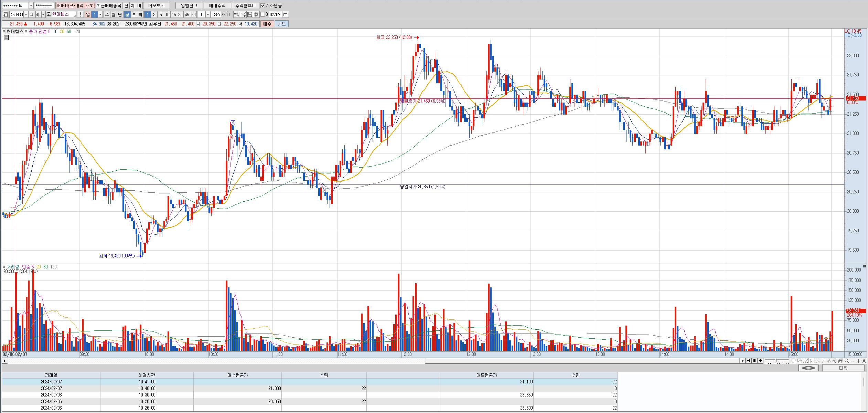Expand the account number dropdown
This screenshot has width=868, height=413.
(31, 6)
